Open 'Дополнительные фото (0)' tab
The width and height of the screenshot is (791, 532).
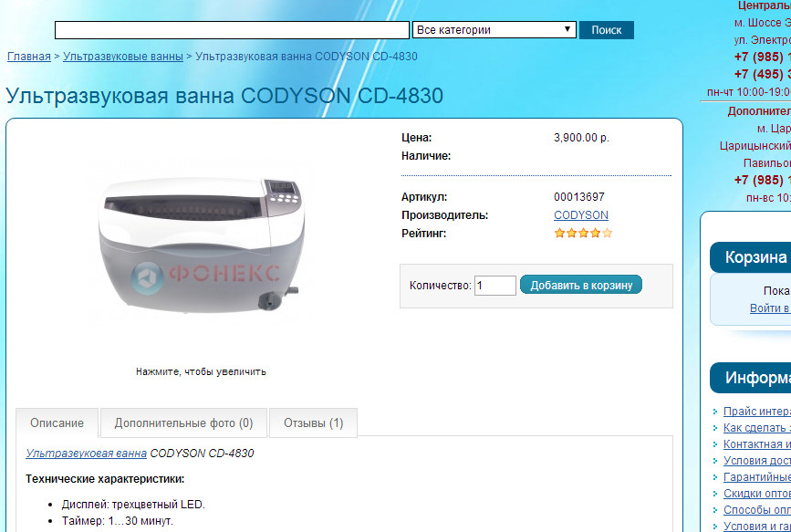183,423
